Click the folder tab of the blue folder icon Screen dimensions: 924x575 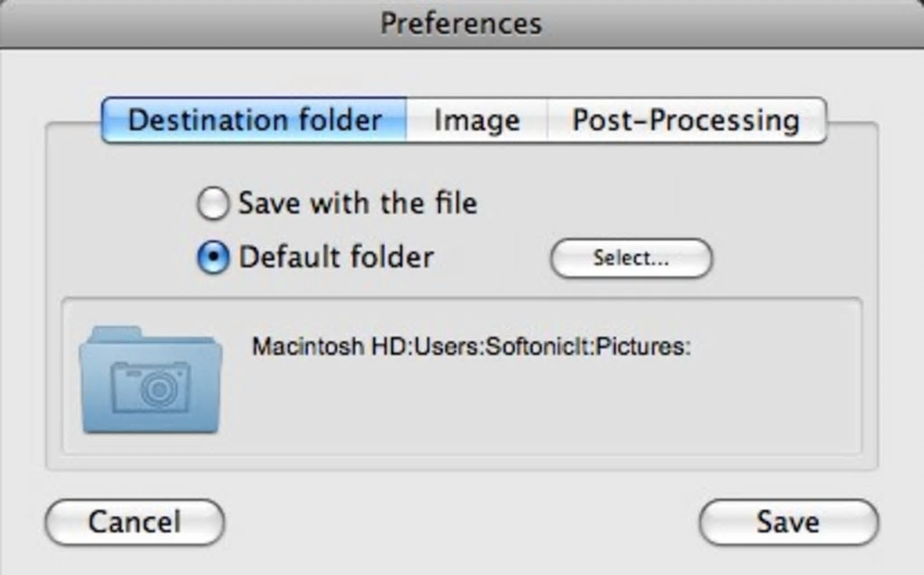click(x=109, y=333)
